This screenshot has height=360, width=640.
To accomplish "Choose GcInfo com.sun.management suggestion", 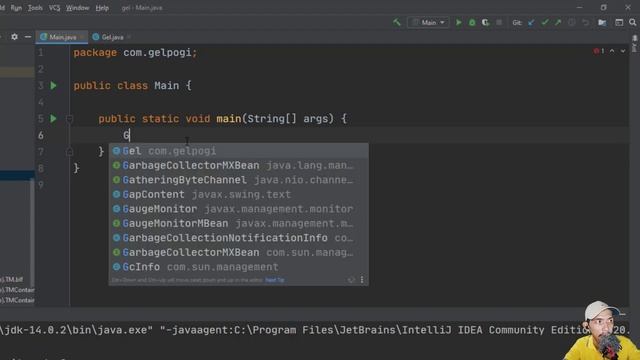I will (x=238, y=267).
